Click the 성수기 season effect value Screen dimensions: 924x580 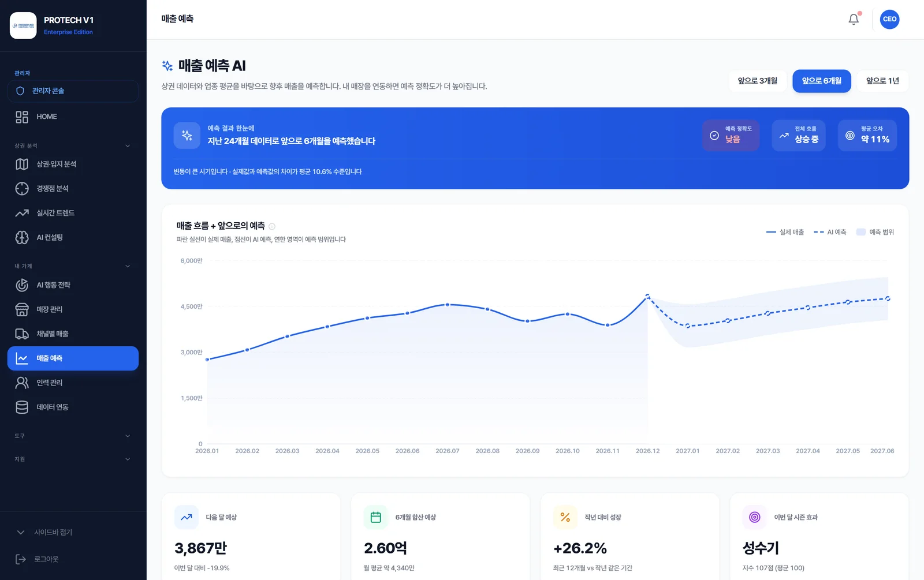[761, 548]
